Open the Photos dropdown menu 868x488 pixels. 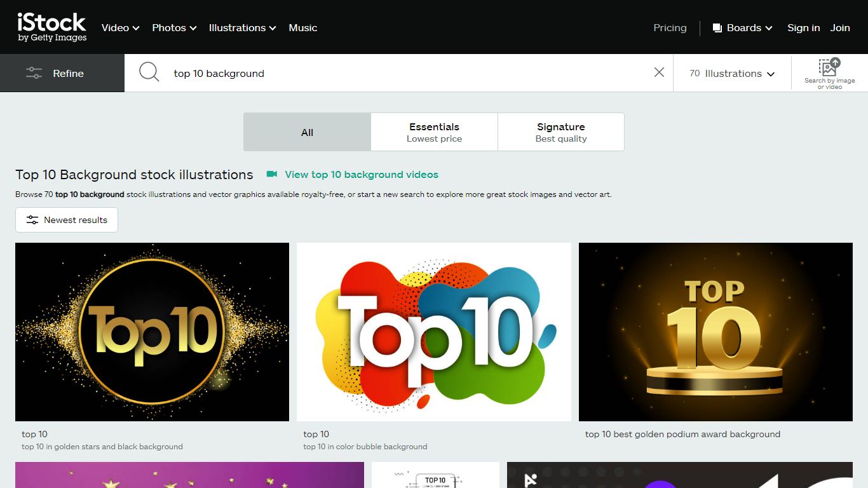174,28
